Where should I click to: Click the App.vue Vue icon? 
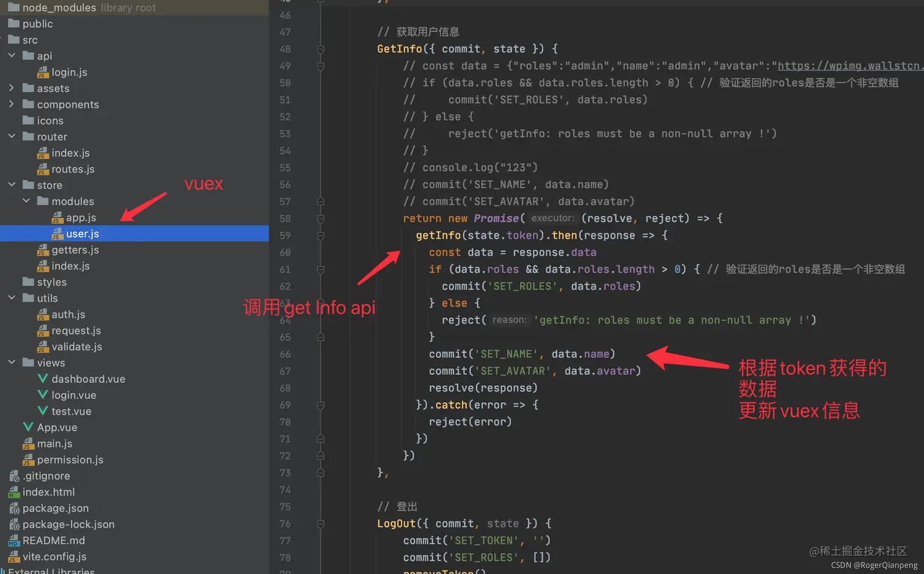(28, 427)
